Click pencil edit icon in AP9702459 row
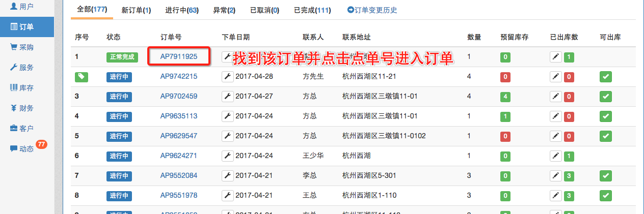Viewport: 644px width, 214px height. [556, 97]
